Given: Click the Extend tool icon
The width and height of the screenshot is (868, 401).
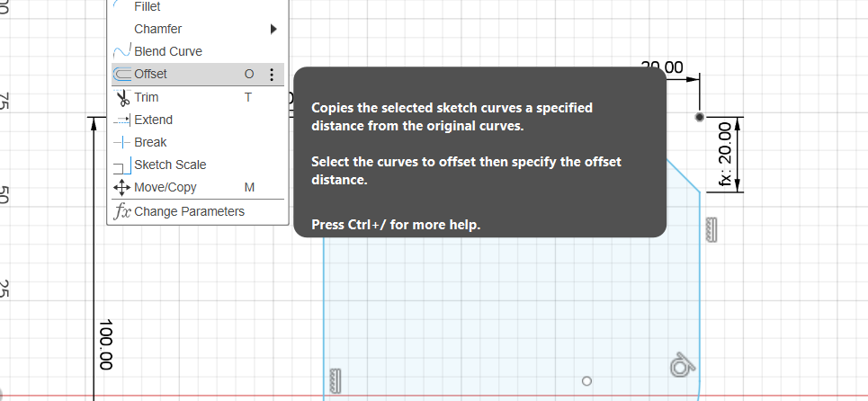Looking at the screenshot, I should coord(121,120).
